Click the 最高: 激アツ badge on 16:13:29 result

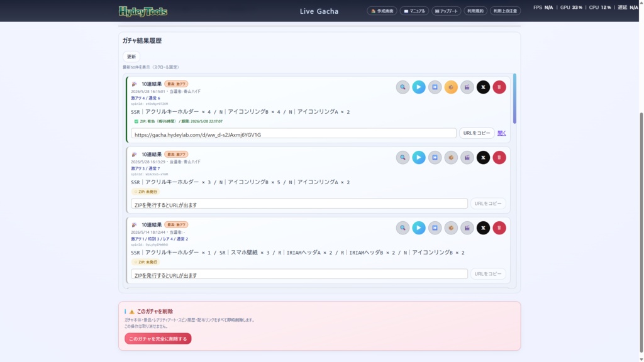(176, 155)
